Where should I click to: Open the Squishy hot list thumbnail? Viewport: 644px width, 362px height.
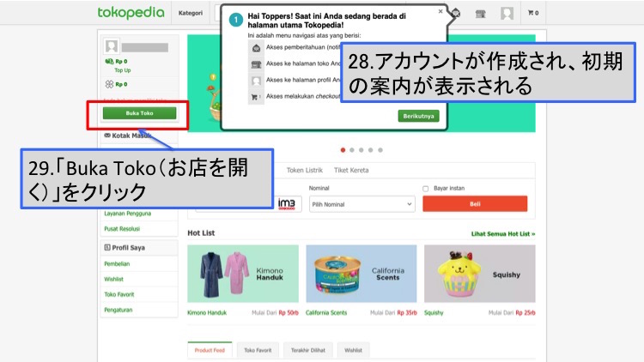click(x=480, y=274)
